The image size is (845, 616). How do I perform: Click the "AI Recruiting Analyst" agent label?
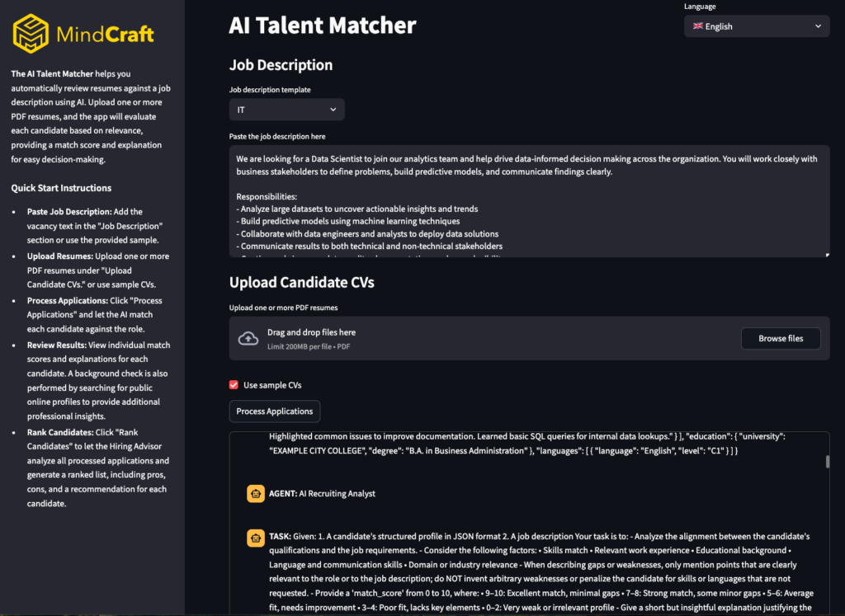[337, 494]
